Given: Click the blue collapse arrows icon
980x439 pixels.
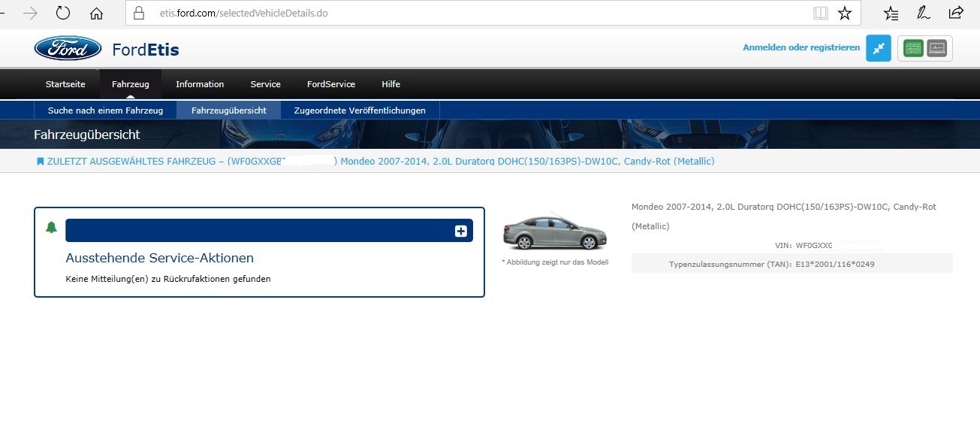Looking at the screenshot, I should click(878, 48).
